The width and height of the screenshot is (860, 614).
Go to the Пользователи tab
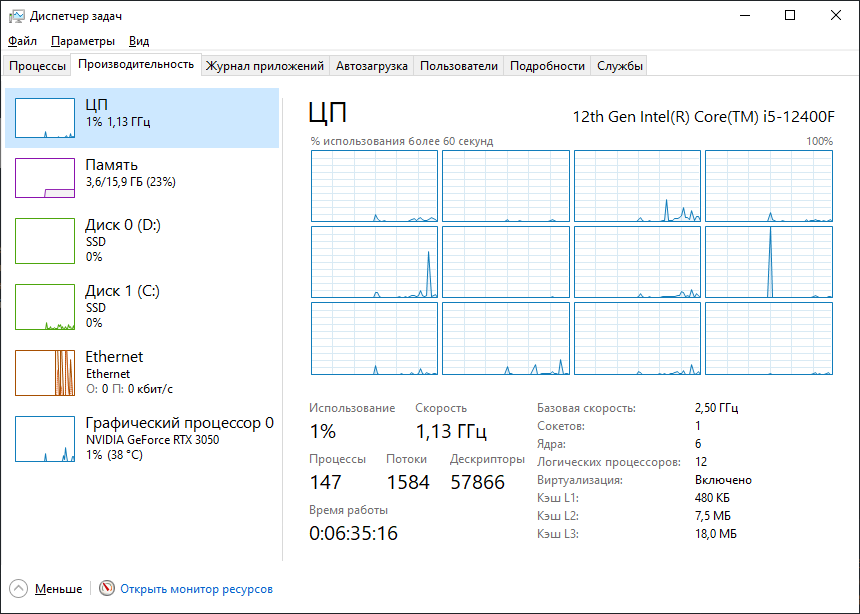click(459, 66)
